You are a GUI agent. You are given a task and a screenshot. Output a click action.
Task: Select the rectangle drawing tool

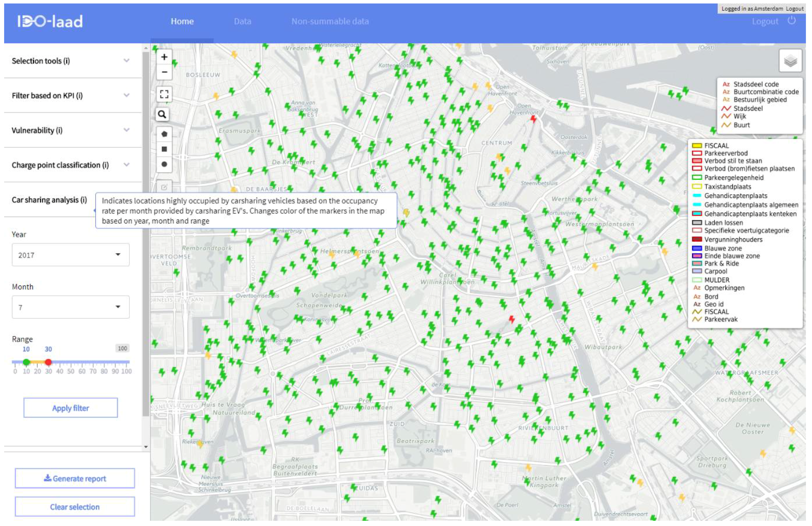[164, 149]
